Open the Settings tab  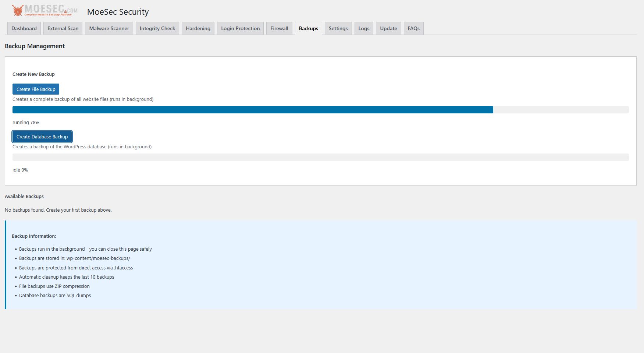point(338,28)
